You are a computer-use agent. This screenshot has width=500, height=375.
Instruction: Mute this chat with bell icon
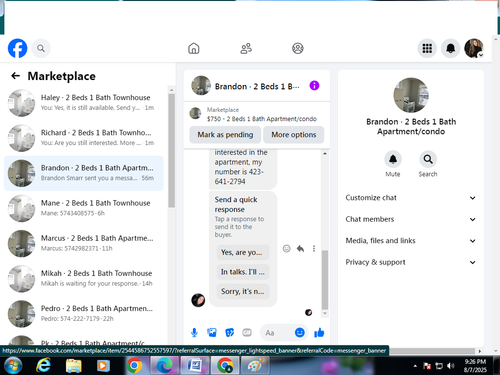393,159
